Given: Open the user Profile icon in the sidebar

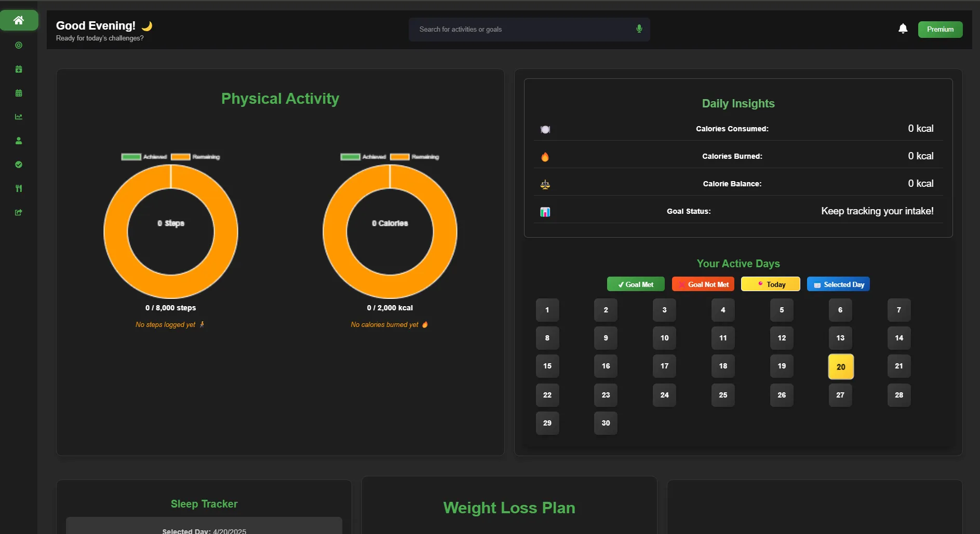Looking at the screenshot, I should [x=19, y=141].
